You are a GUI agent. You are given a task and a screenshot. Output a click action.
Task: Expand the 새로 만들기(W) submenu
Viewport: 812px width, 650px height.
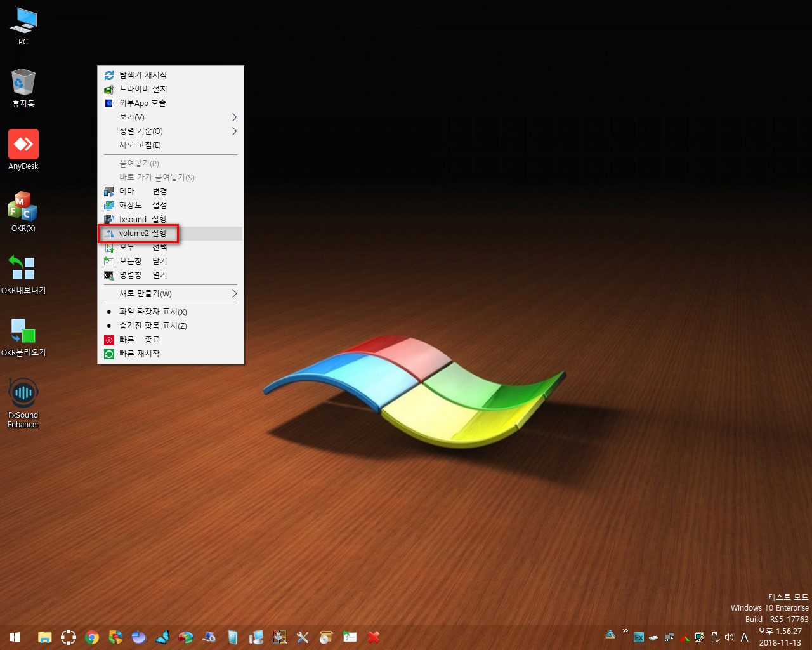171,293
